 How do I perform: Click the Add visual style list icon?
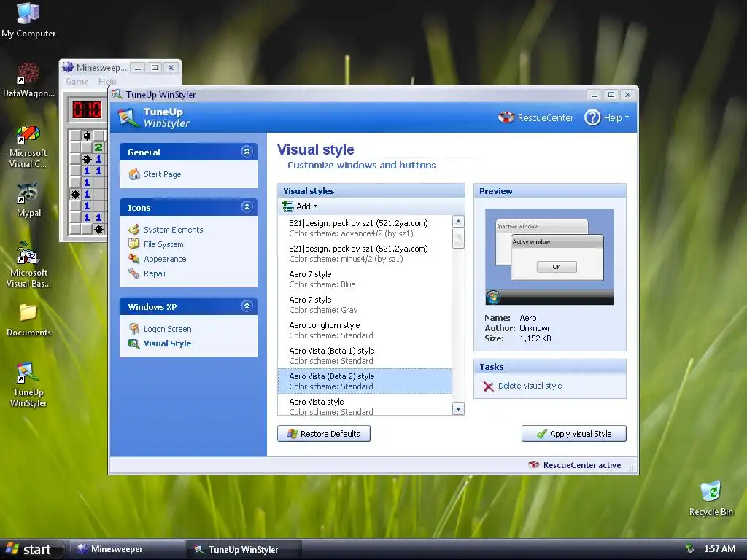(x=287, y=206)
